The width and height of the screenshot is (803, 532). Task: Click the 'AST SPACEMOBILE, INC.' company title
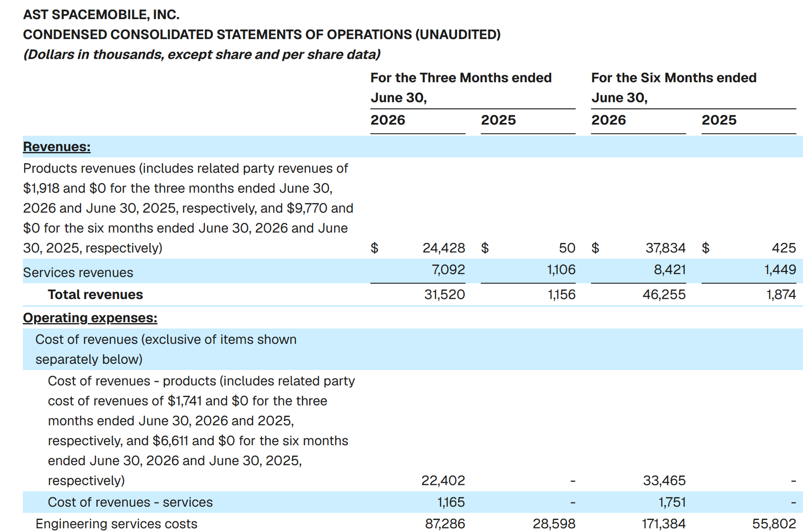101,15
